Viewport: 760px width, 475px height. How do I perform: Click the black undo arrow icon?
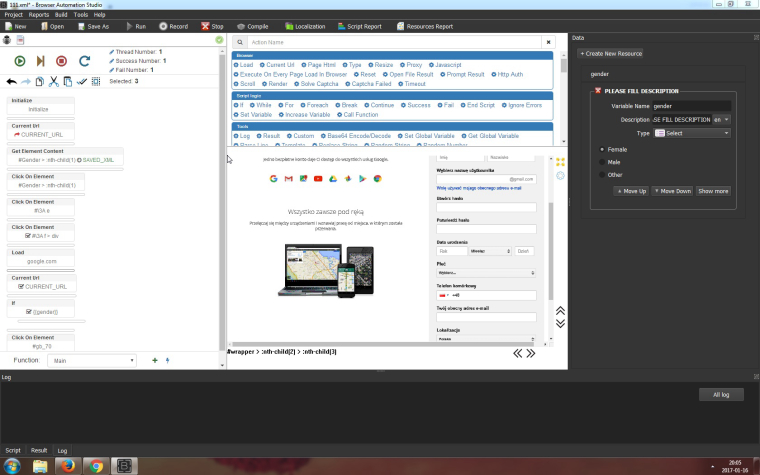[x=12, y=81]
